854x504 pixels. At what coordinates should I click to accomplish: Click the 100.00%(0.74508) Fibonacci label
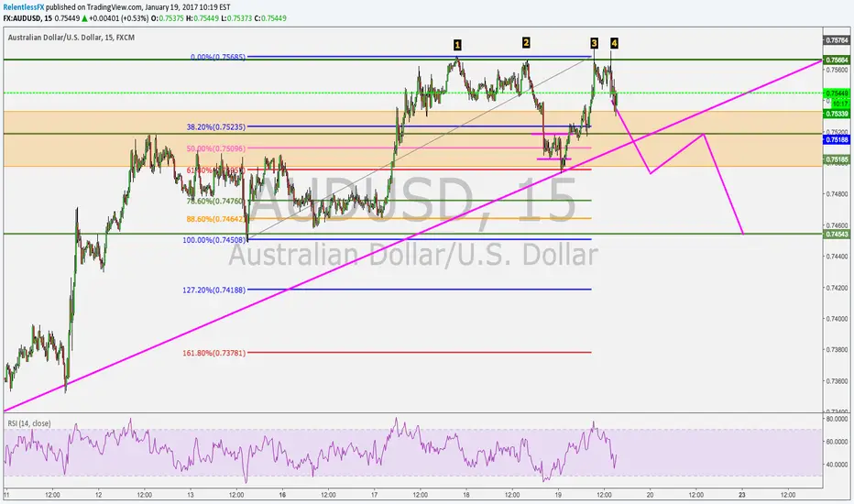(214, 240)
